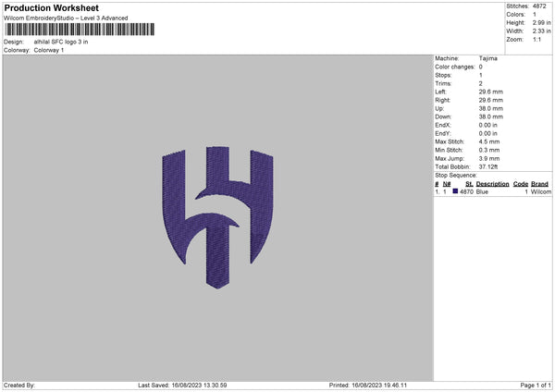Click the blue thread color swatch

[455, 191]
